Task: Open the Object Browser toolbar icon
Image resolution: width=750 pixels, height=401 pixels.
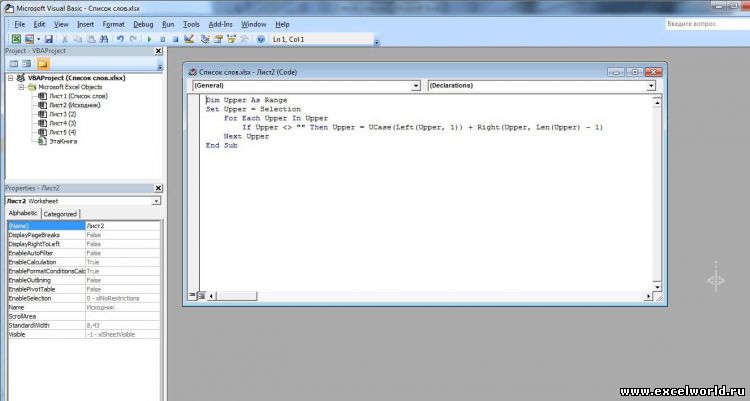Action: (x=232, y=39)
